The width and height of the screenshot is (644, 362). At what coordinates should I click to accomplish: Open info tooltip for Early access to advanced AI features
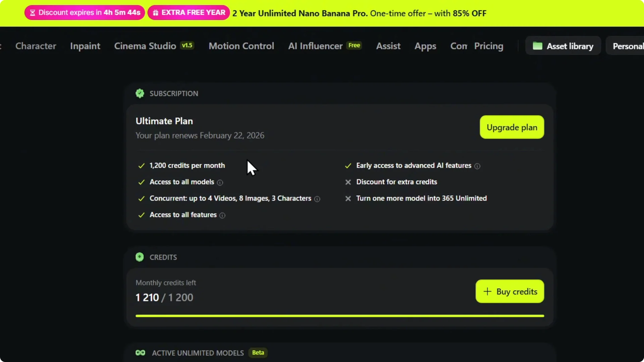(x=478, y=166)
